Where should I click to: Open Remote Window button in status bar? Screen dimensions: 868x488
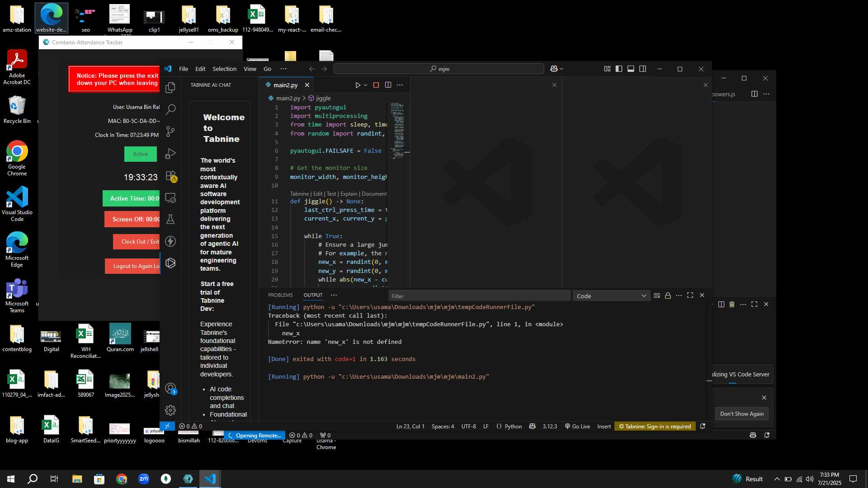167,426
